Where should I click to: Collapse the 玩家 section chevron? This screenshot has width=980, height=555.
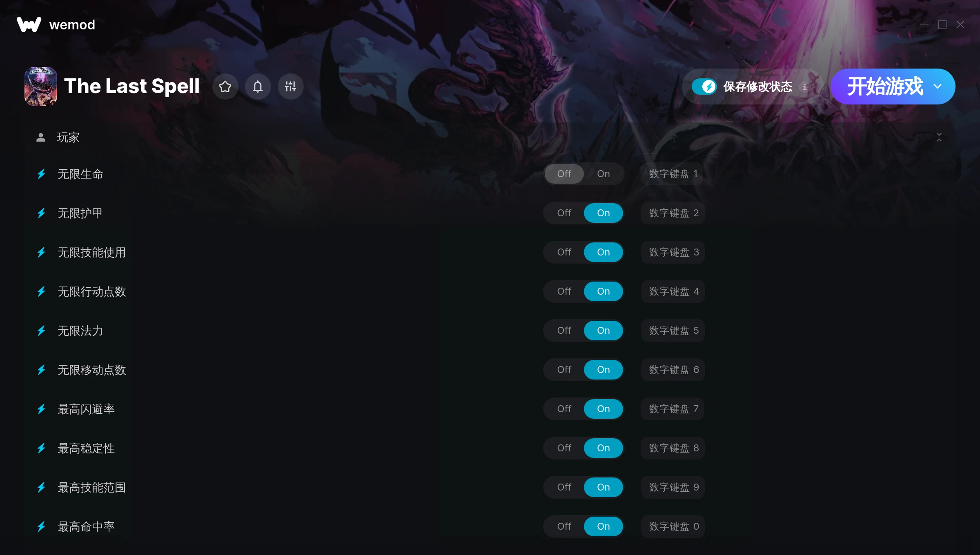coord(939,138)
